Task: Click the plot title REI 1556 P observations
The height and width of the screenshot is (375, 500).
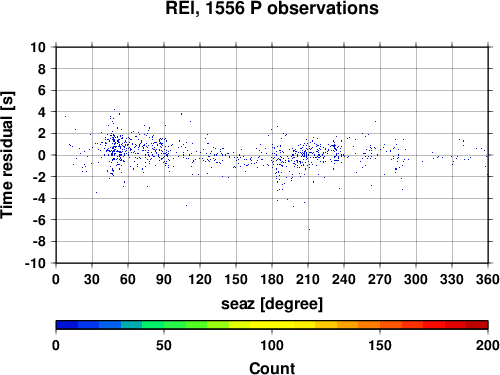Action: click(x=272, y=8)
